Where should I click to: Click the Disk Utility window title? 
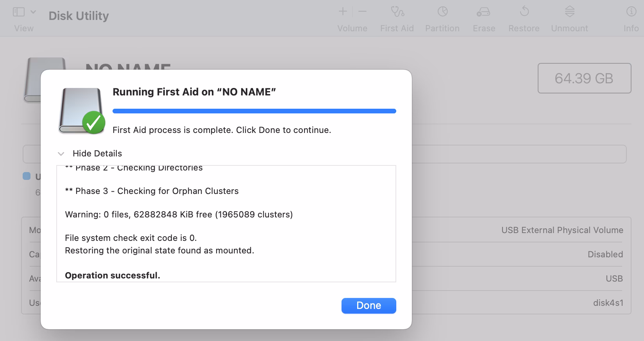point(79,16)
